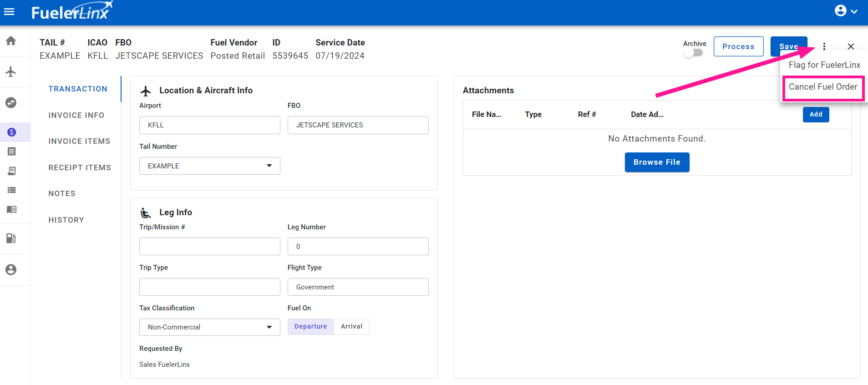
Task: Click the File Na... column header
Action: pyautogui.click(x=487, y=115)
